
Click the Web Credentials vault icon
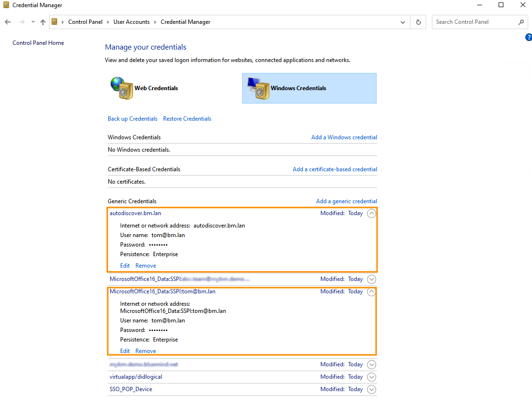121,88
